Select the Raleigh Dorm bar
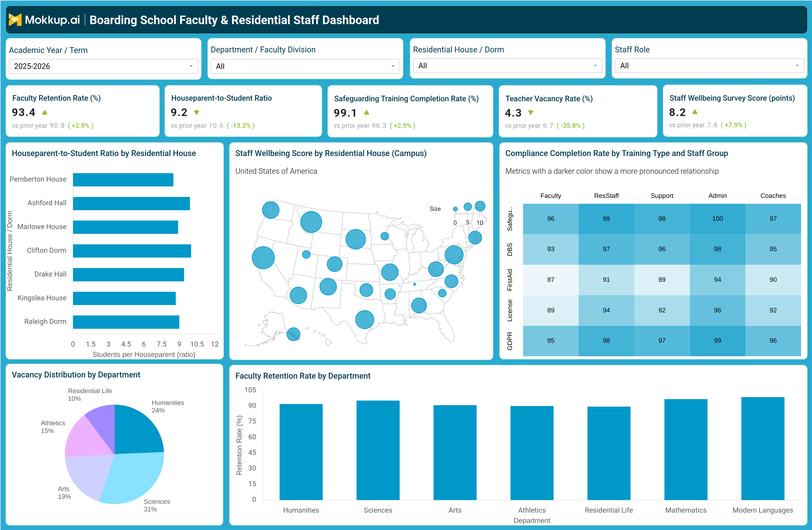Image resolution: width=812 pixels, height=530 pixels. (126, 322)
